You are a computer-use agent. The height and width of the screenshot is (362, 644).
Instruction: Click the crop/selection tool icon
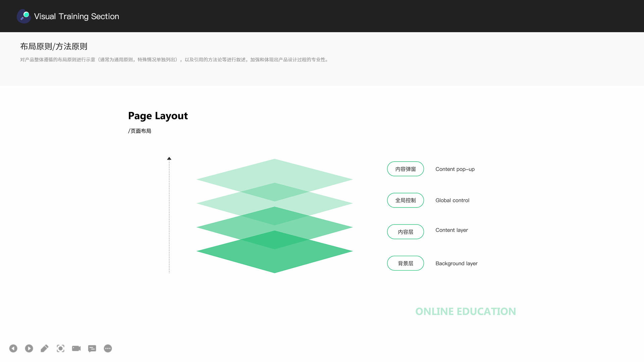[x=61, y=349]
